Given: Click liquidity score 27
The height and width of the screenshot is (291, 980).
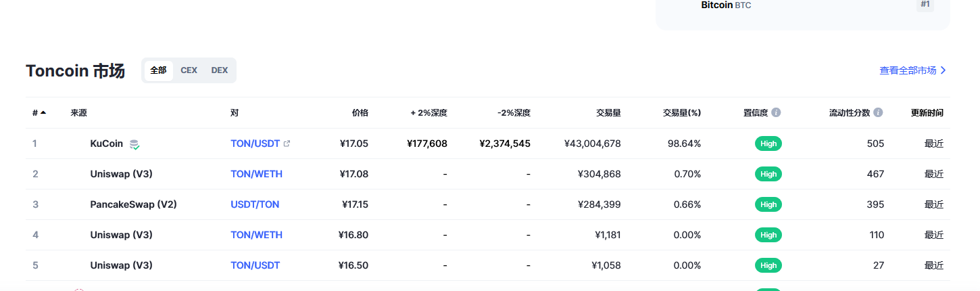Looking at the screenshot, I should (x=879, y=265).
